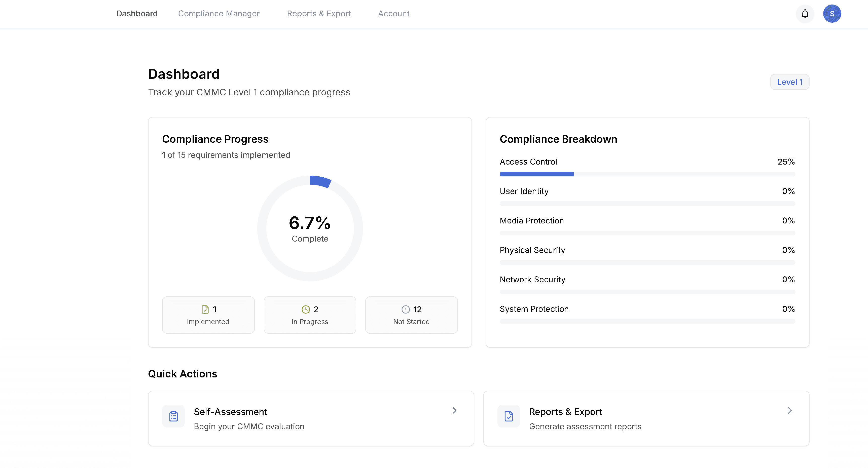This screenshot has height=468, width=868.
Task: Click the Network Security label
Action: tap(532, 280)
